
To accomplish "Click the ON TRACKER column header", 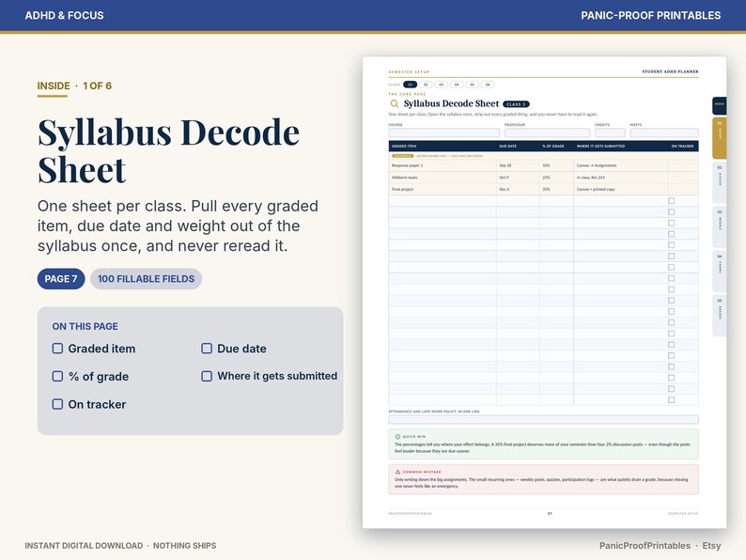I will tap(682, 146).
